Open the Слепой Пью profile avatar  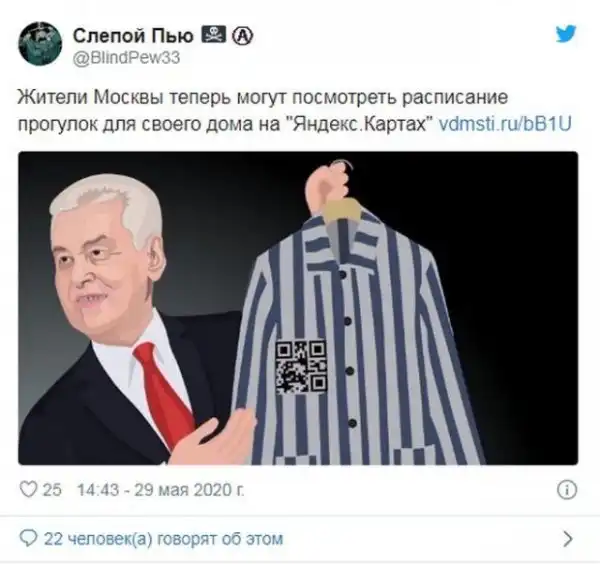click(x=40, y=44)
